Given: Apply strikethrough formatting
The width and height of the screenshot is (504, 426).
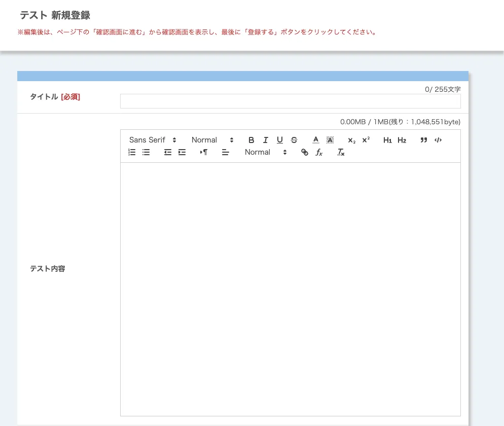Looking at the screenshot, I should (x=294, y=140).
